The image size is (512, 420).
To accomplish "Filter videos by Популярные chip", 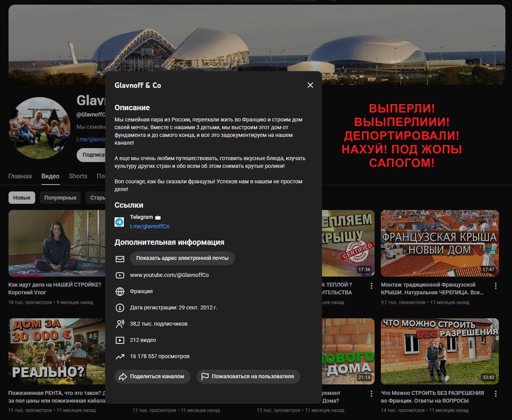I will (60, 198).
